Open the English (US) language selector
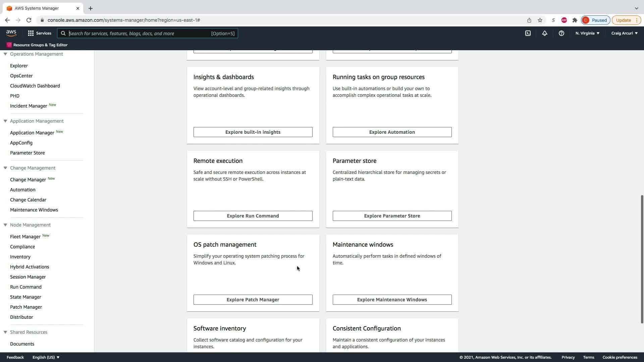The width and height of the screenshot is (644, 362). tap(46, 357)
